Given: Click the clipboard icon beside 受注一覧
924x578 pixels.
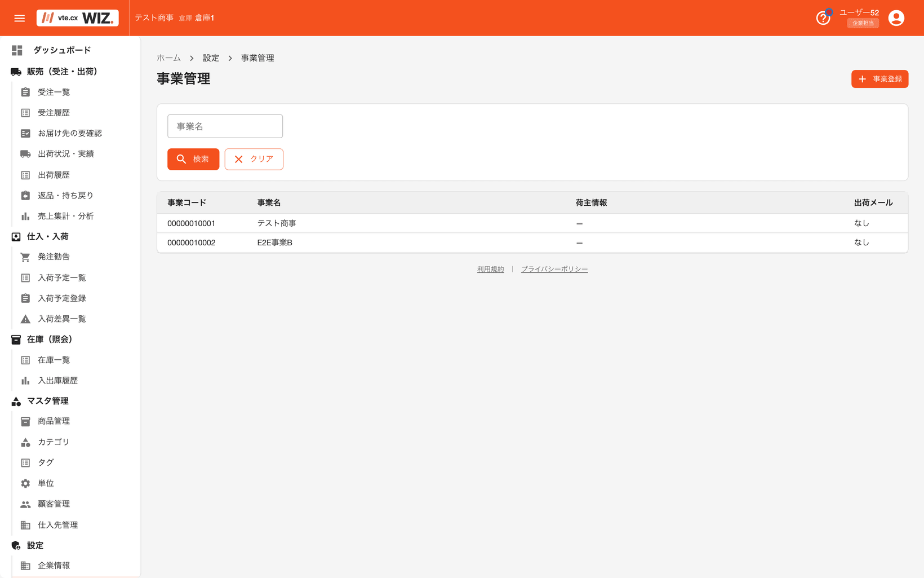Looking at the screenshot, I should coord(25,92).
